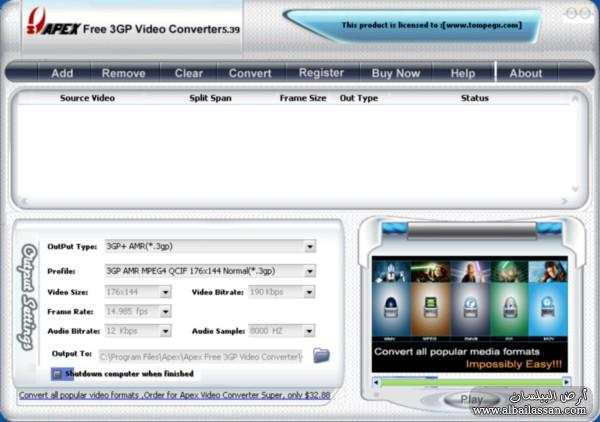Click the Frame Size column header
Viewport: 600px width, 422px height.
(303, 98)
